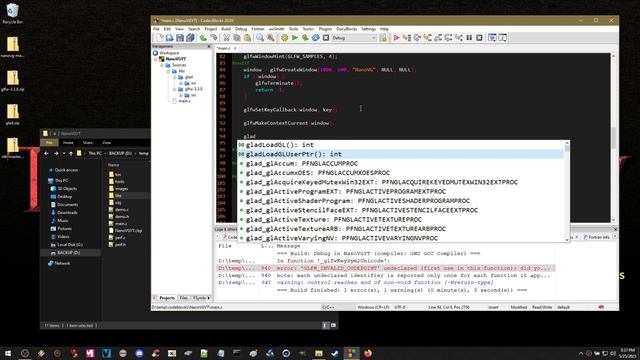Click editor vertical scrollbar
Viewport: 640px width, 360px height.
[x=613, y=138]
